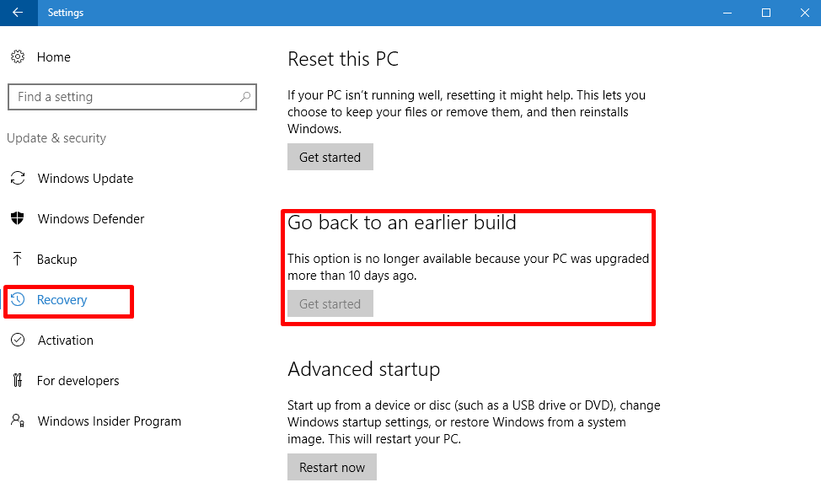This screenshot has width=821, height=504.
Task: Go to the Activation settings page
Action: click(x=66, y=340)
